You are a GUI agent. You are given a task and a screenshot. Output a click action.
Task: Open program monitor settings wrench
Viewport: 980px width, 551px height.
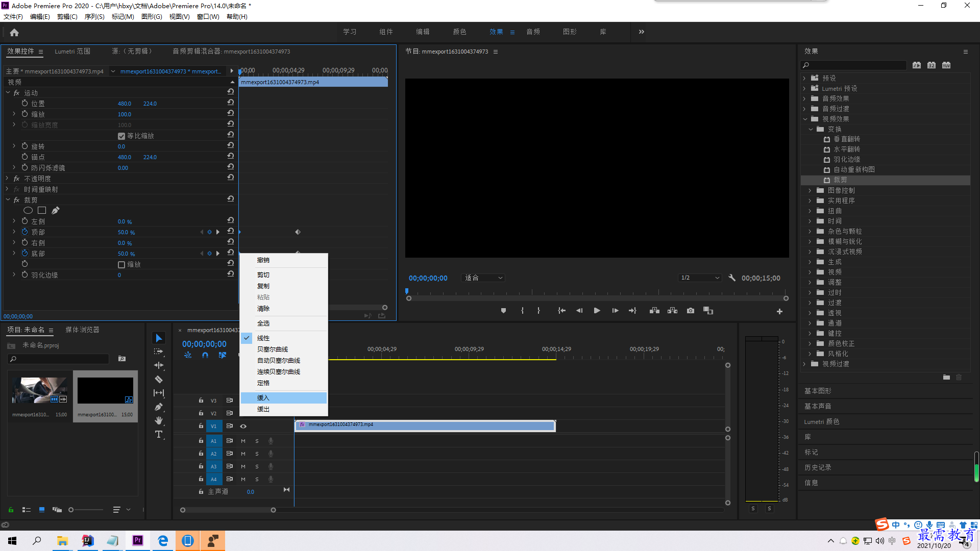coord(732,278)
